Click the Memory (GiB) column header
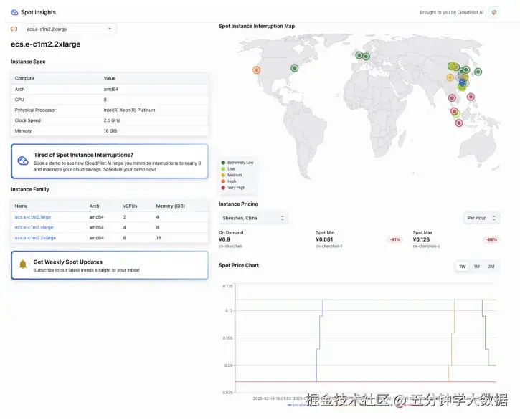The image size is (520, 420). [x=171, y=206]
